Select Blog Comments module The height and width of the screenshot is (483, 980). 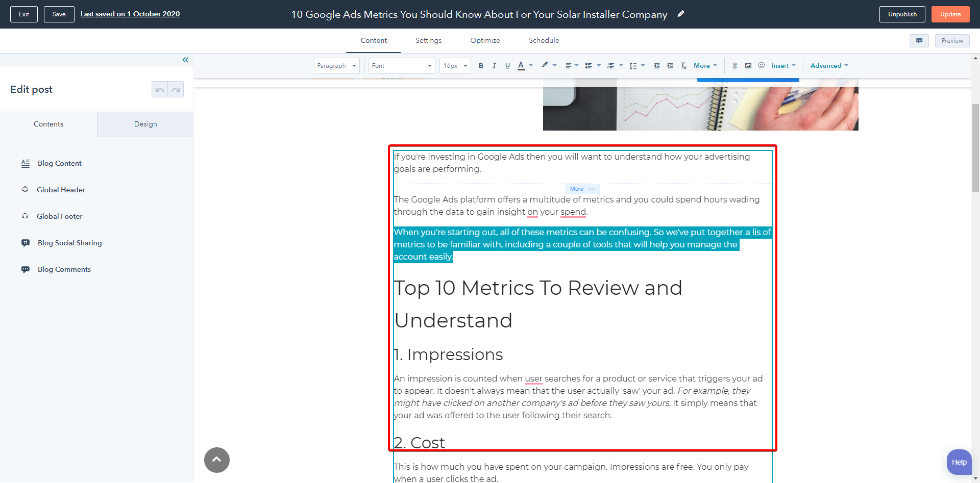tap(64, 269)
